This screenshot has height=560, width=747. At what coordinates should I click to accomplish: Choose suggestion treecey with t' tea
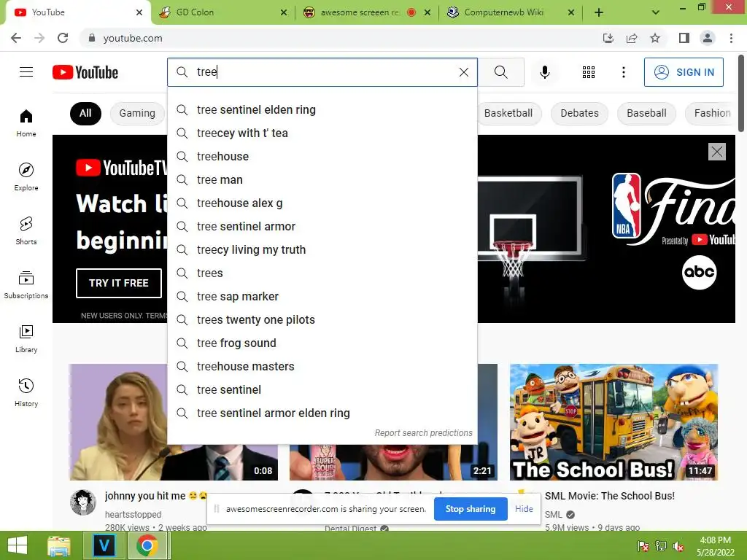click(322, 133)
